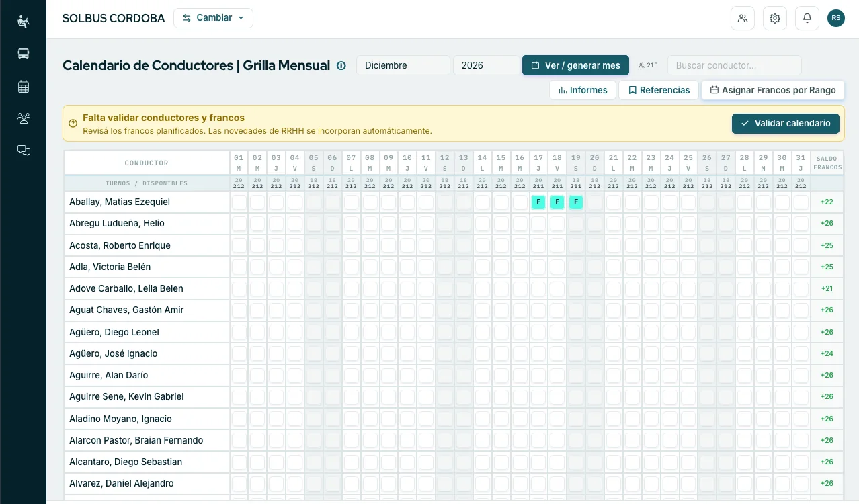This screenshot has width=859, height=504.
Task: Click the Validar calendario button
Action: pyautogui.click(x=786, y=124)
